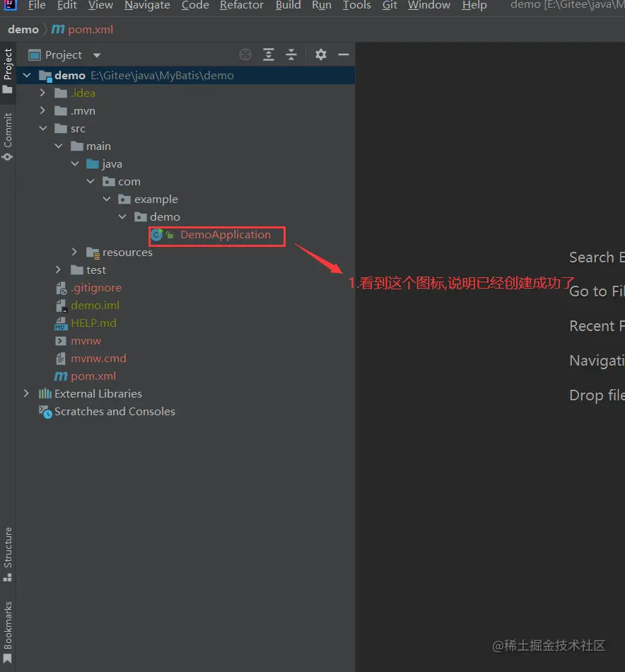Click the IntelliJ IDEA application logo icon
This screenshot has width=625, height=672.
(x=10, y=5)
